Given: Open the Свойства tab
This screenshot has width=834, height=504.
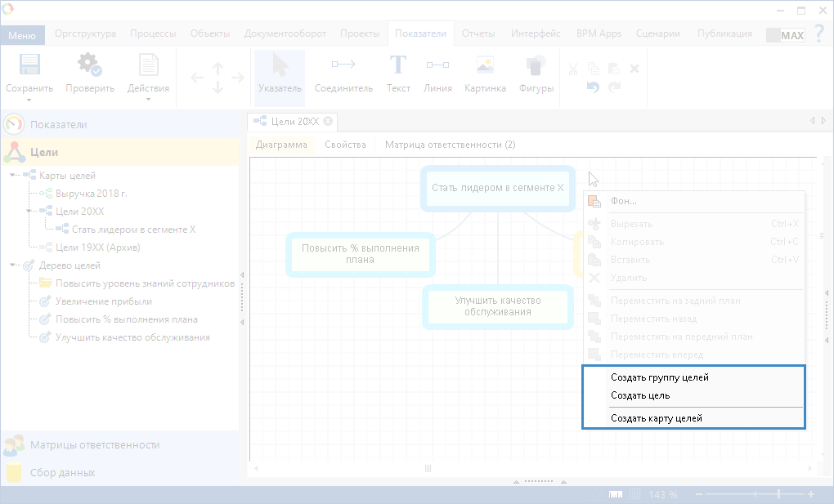Looking at the screenshot, I should pos(345,145).
